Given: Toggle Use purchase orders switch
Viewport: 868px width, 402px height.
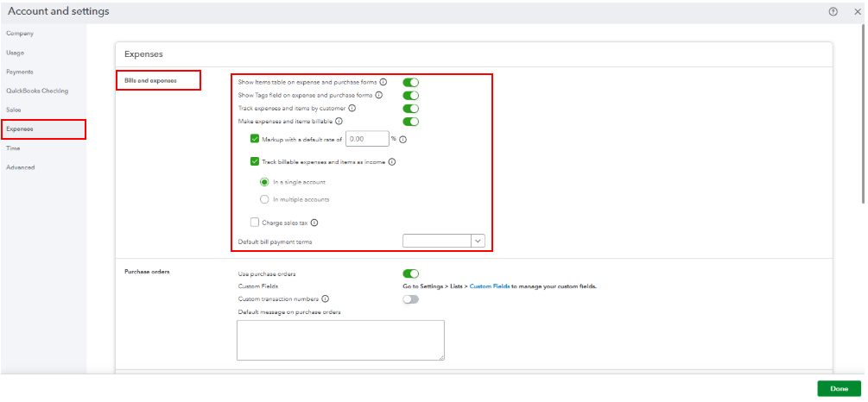Looking at the screenshot, I should pyautogui.click(x=411, y=273).
